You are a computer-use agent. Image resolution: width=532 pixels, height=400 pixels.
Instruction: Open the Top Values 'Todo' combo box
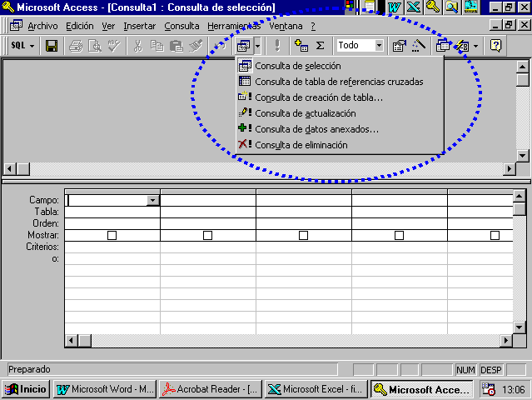[x=360, y=45]
